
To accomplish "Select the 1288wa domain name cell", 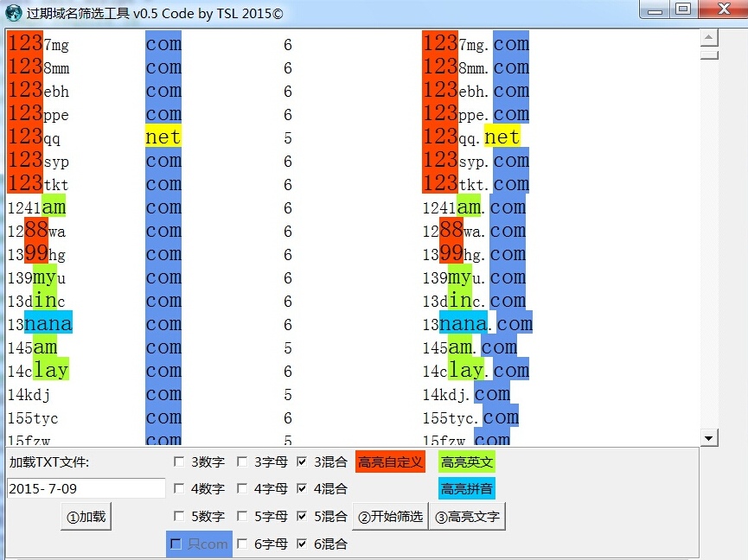I will (x=36, y=231).
